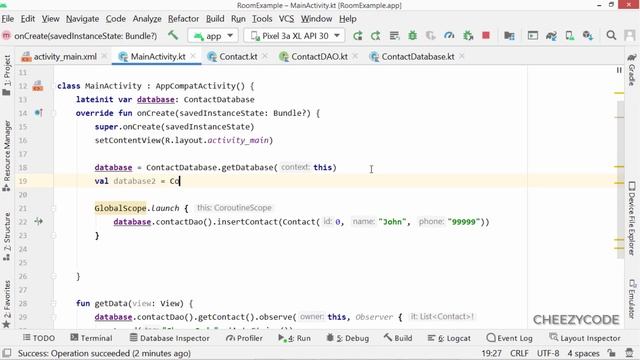Open the View menu

tap(51, 19)
